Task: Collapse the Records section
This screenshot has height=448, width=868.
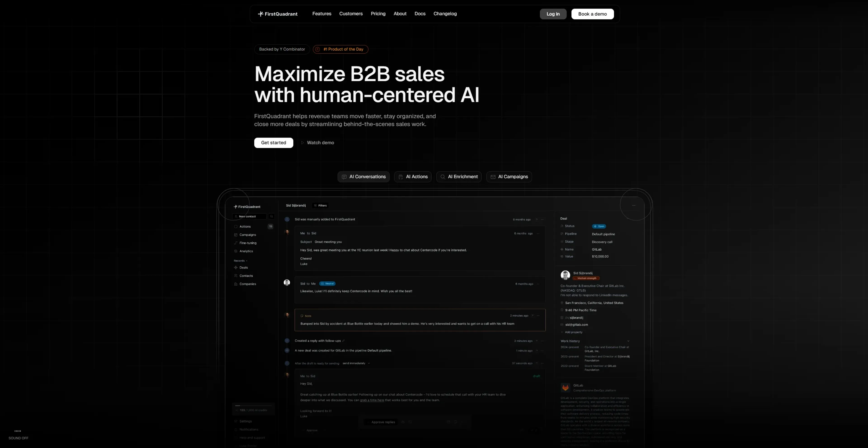Action: tap(241, 261)
